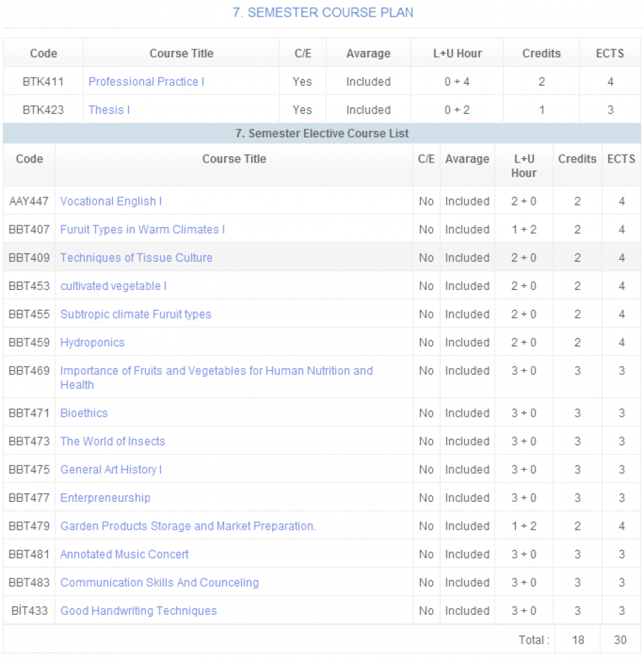Viewport: 644px width, 660px height.
Task: Select the 7. Semester Elective Course List header
Action: 322,133
